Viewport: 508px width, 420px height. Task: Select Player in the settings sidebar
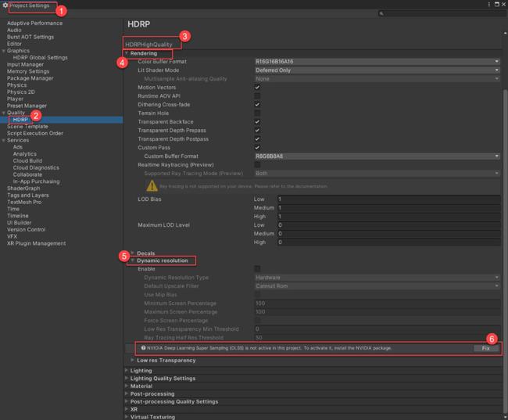16,99
